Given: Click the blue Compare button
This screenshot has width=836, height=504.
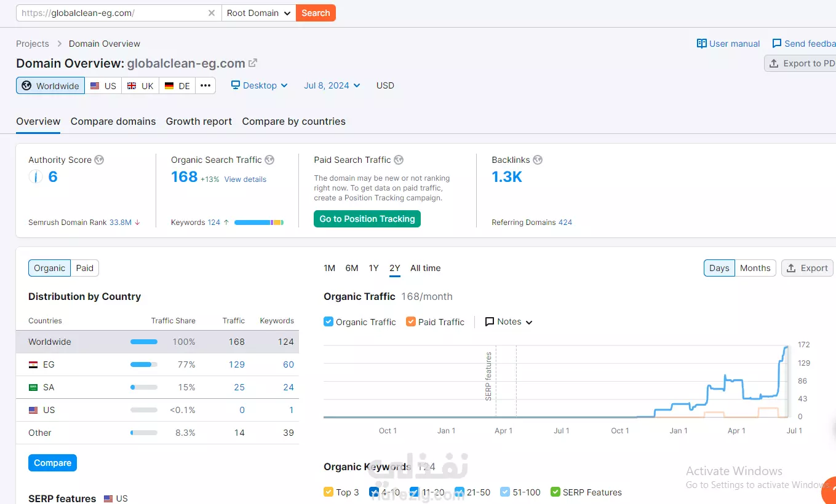Looking at the screenshot, I should click(52, 463).
